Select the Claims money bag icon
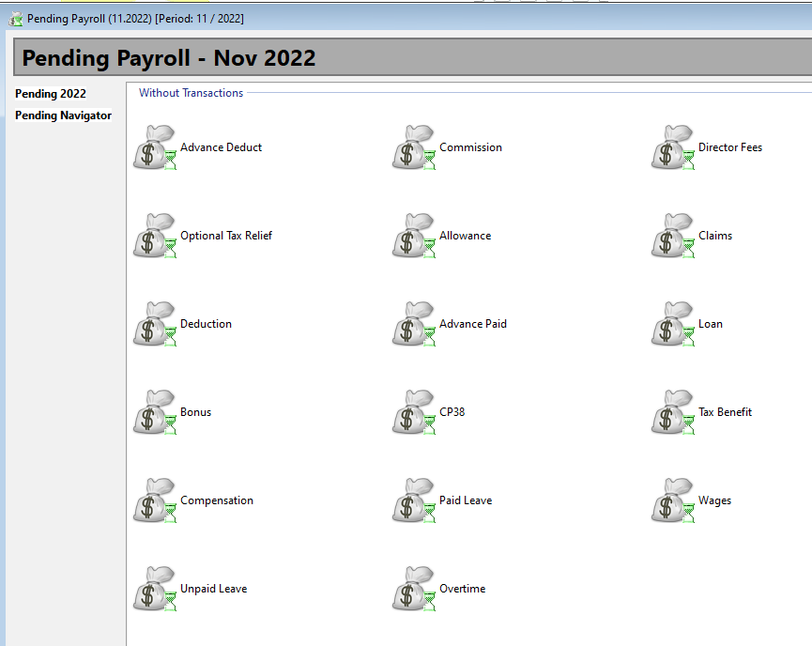The width and height of the screenshot is (812, 646). click(x=671, y=236)
